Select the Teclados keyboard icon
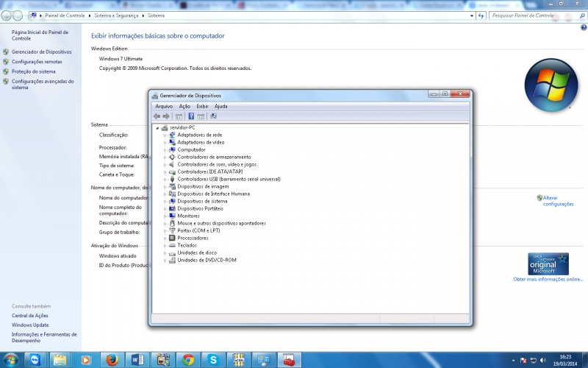Viewport: 588px width, 368px height. 172,245
